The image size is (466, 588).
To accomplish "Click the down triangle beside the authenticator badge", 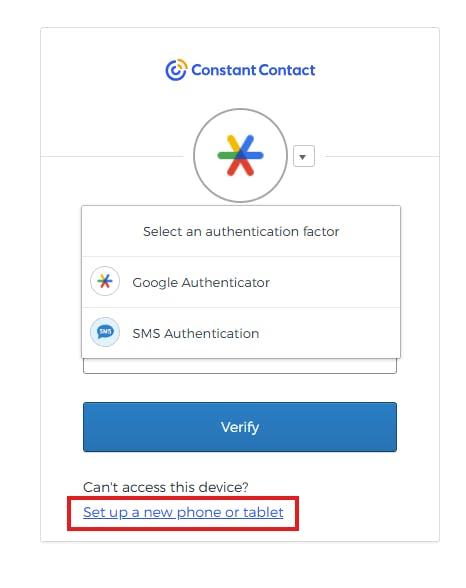I will click(x=304, y=156).
